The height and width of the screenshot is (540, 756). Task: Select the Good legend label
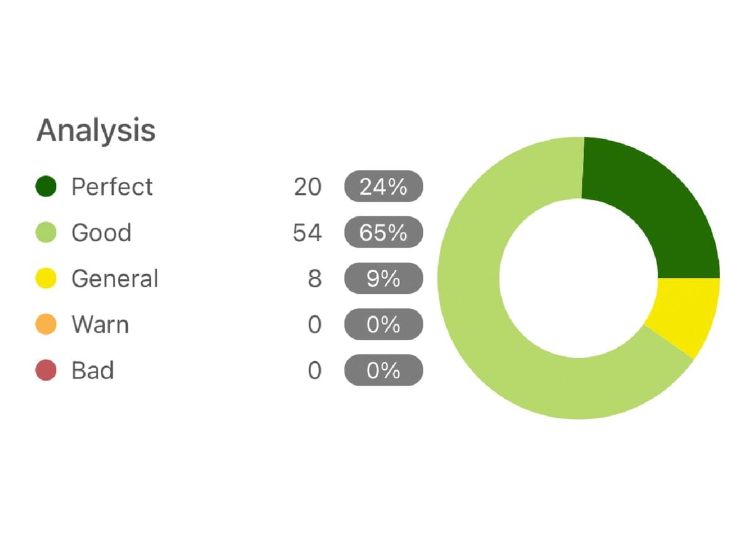[x=101, y=233]
